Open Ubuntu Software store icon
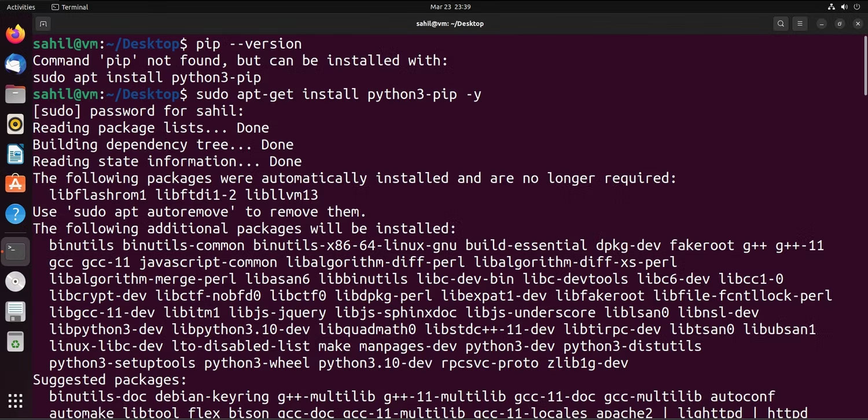 (x=16, y=184)
